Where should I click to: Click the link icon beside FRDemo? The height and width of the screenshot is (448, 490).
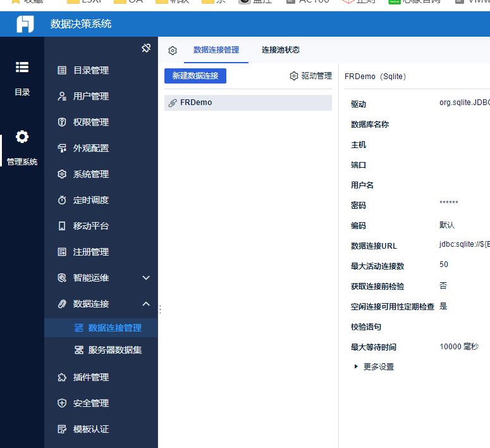pos(173,103)
